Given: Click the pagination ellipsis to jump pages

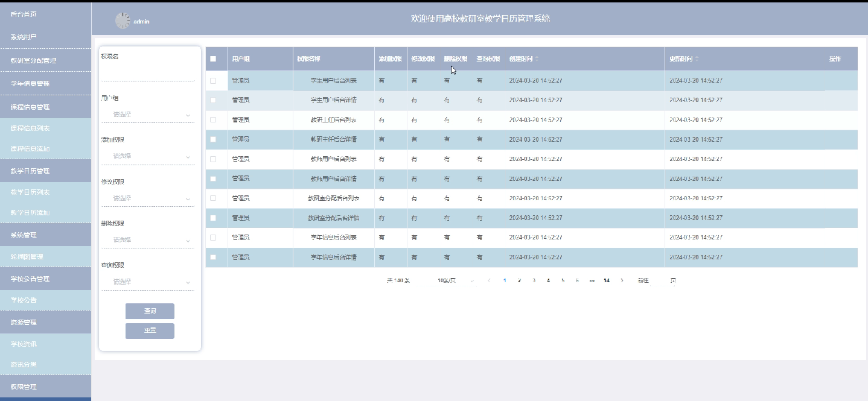Looking at the screenshot, I should (x=592, y=281).
